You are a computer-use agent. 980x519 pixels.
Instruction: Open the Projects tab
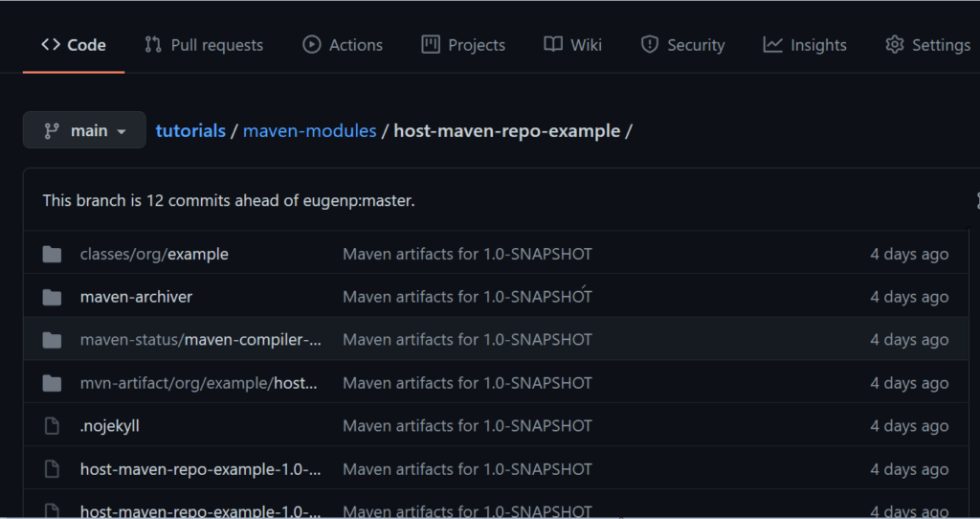pos(463,45)
